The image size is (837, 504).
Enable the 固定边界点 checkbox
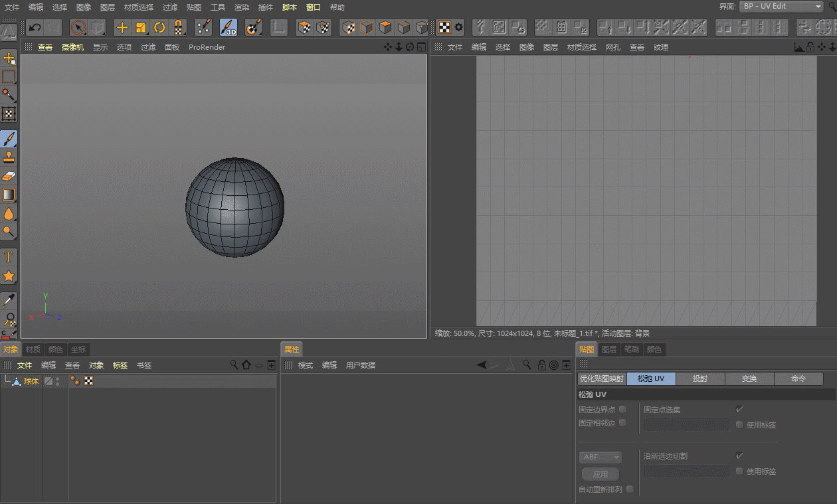622,410
